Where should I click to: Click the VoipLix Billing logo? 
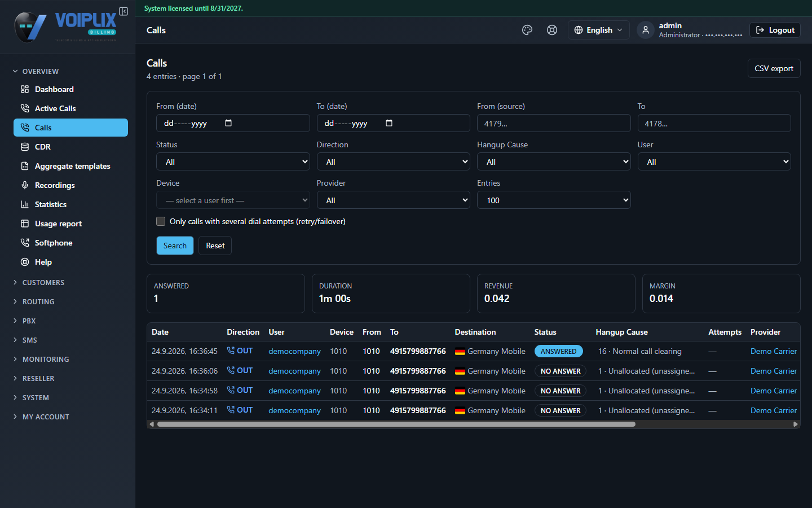coord(66,27)
